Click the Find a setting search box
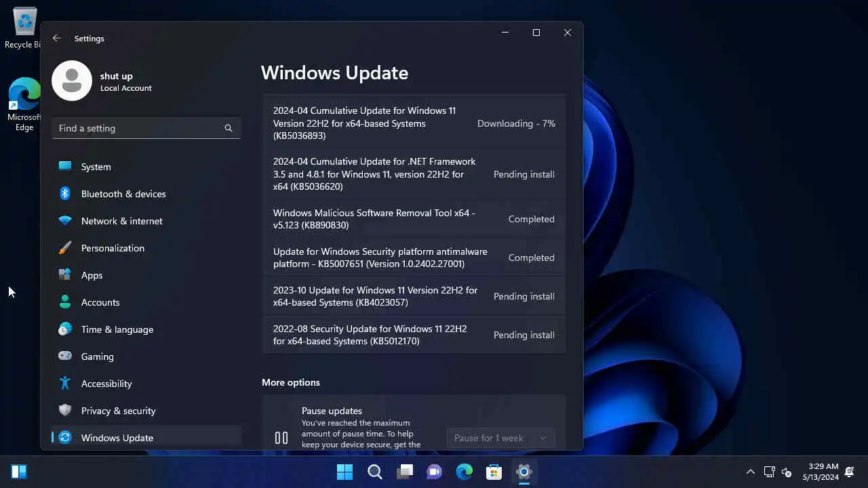This screenshot has height=488, width=868. [x=146, y=128]
